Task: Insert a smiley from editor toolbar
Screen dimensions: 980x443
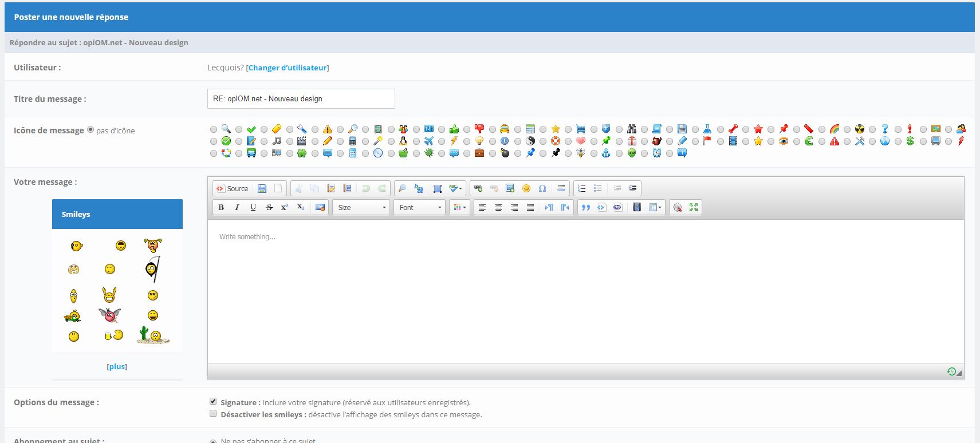Action: coord(526,188)
